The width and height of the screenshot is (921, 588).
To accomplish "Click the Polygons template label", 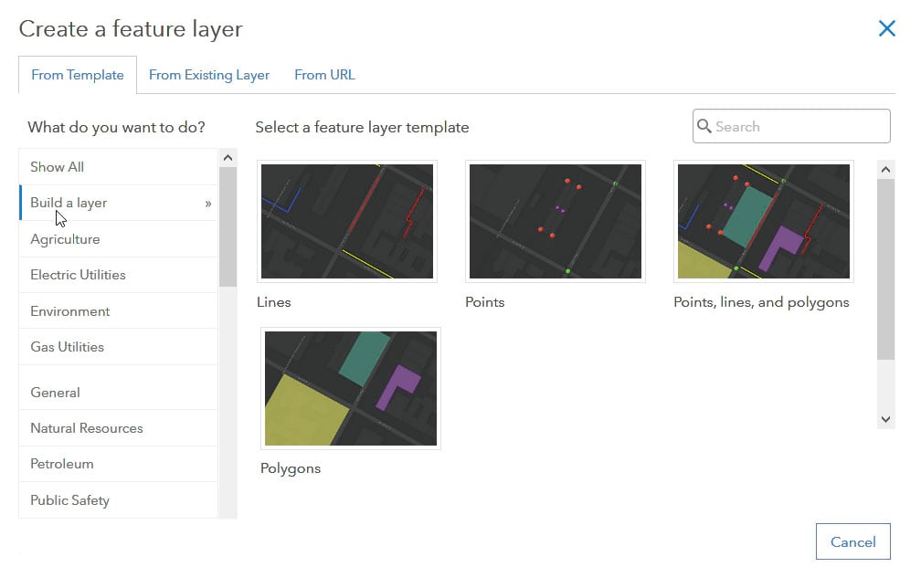I will 291,469.
